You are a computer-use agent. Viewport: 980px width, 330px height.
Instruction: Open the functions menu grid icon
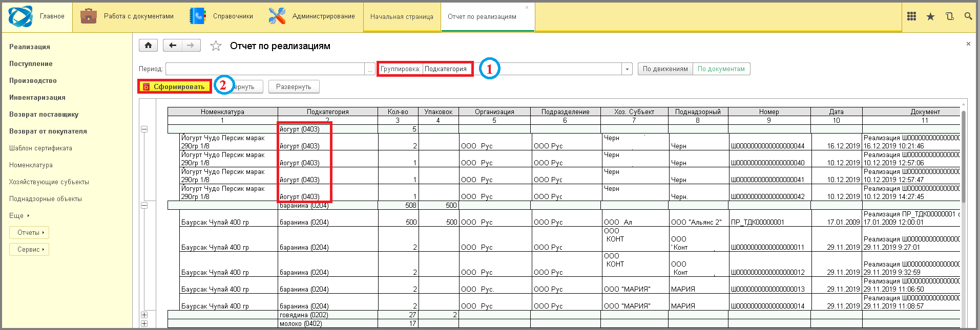911,16
